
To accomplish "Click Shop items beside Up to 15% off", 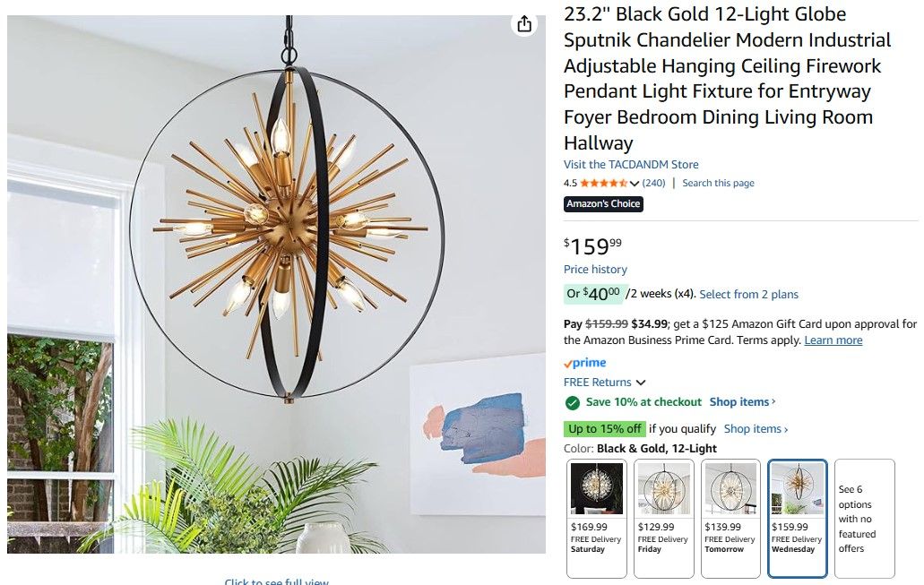I will [x=756, y=429].
